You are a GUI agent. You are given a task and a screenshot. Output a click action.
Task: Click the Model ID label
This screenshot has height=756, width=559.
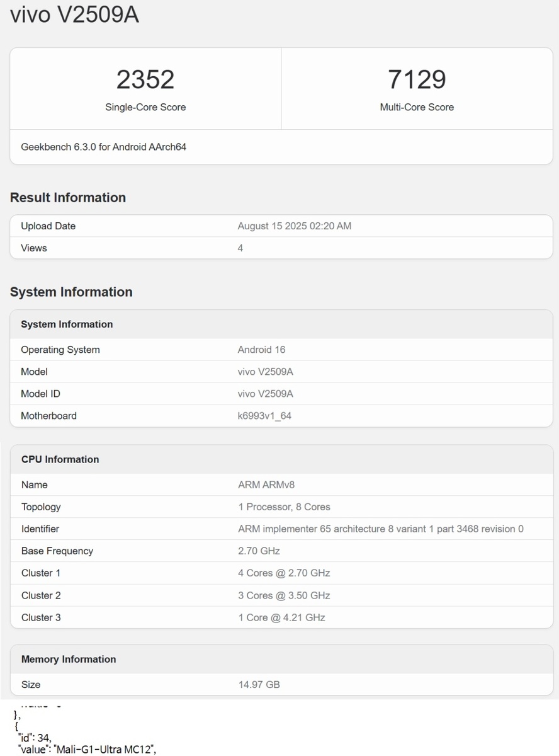[x=41, y=394]
